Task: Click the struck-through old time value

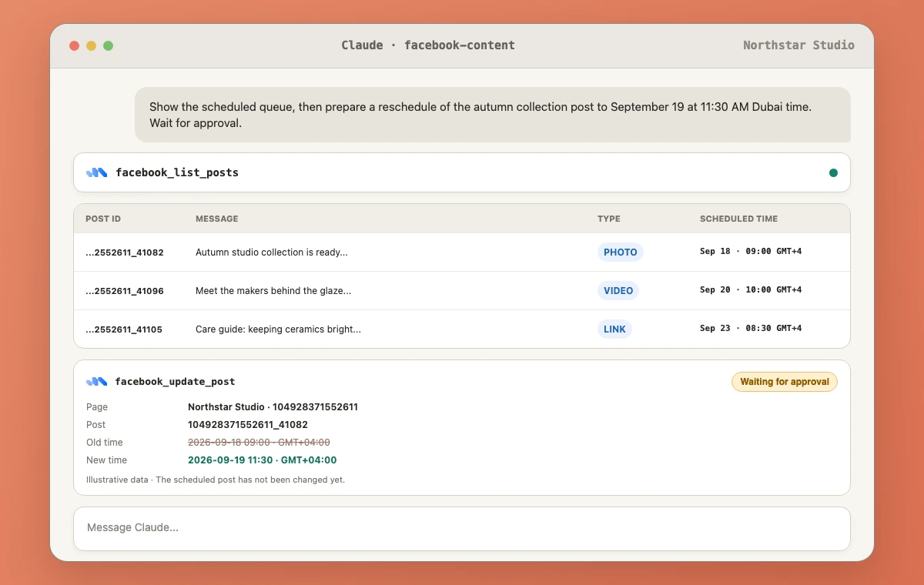Action: point(259,443)
